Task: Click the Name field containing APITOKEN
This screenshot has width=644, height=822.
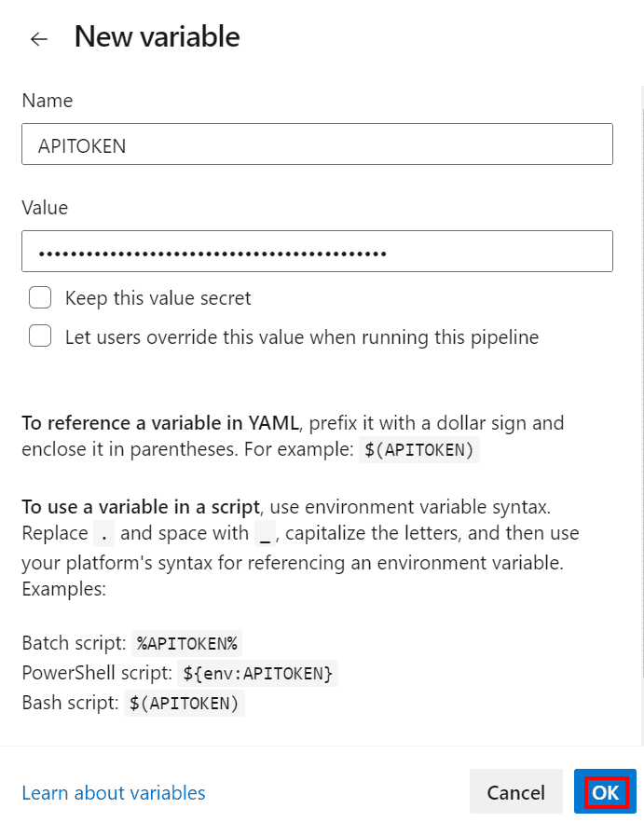Action: [317, 144]
